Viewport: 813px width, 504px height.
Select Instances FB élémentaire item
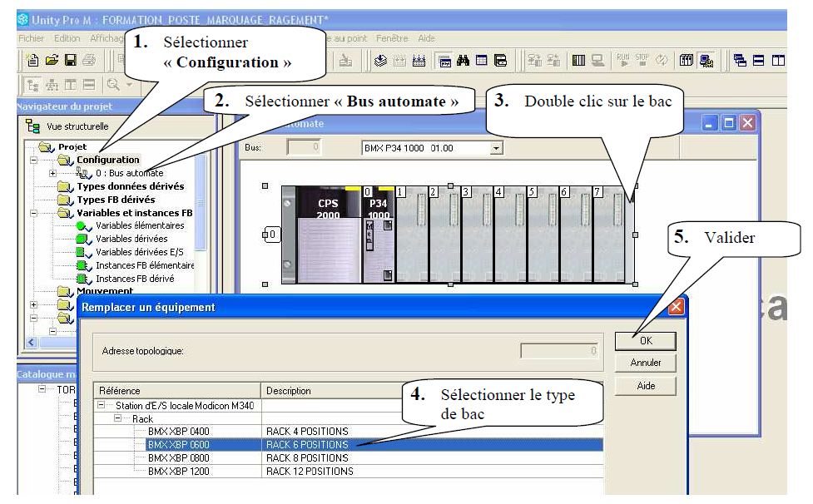click(145, 266)
